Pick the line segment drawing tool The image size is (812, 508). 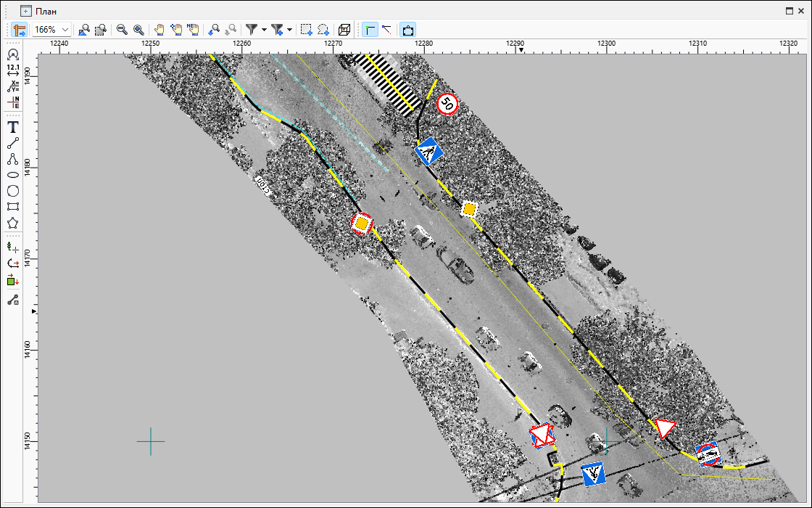tap(12, 143)
